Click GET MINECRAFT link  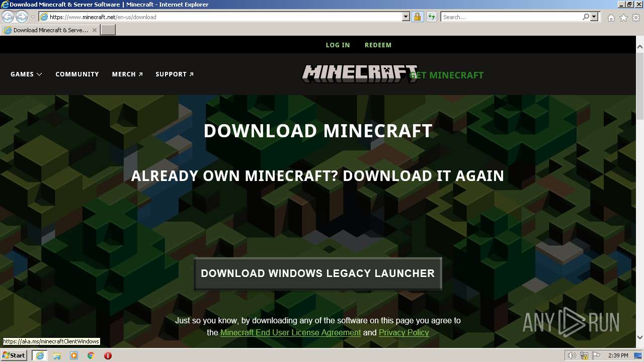[x=447, y=75]
